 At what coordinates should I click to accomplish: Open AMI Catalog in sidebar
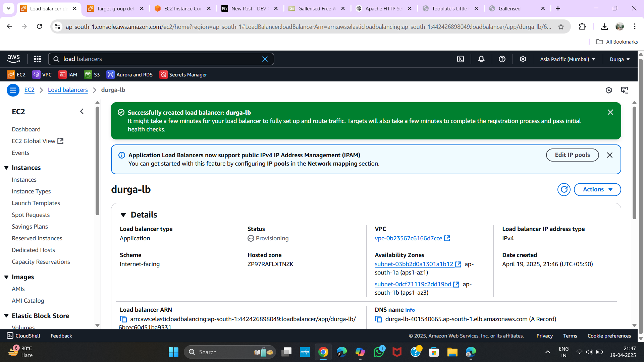pos(28,301)
